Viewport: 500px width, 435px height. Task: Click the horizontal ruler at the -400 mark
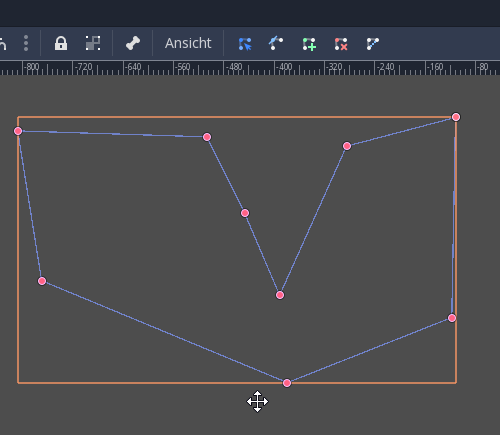(x=275, y=68)
